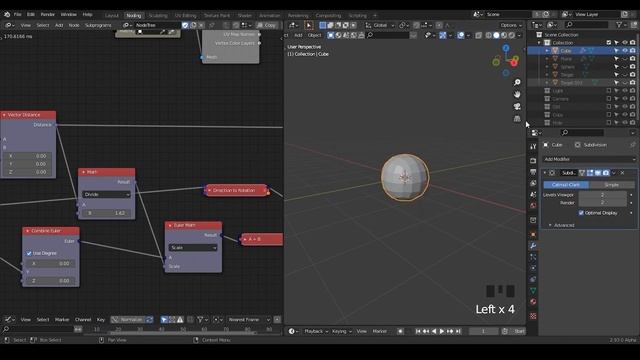Adjust the subdivision Render levels field

click(x=602, y=202)
